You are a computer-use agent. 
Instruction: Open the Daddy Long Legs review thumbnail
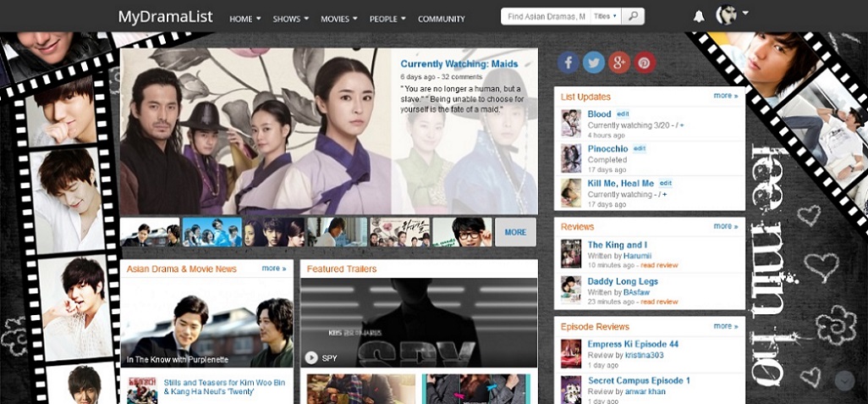(x=571, y=290)
